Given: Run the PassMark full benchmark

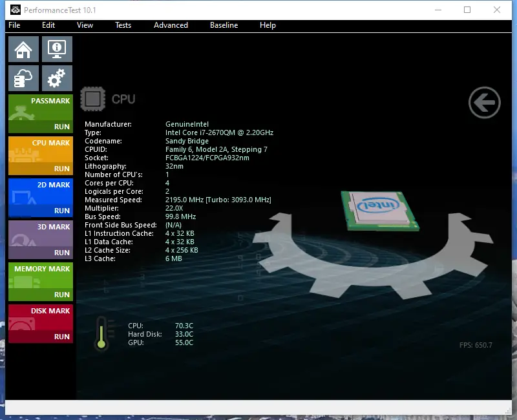Looking at the screenshot, I should [x=41, y=114].
